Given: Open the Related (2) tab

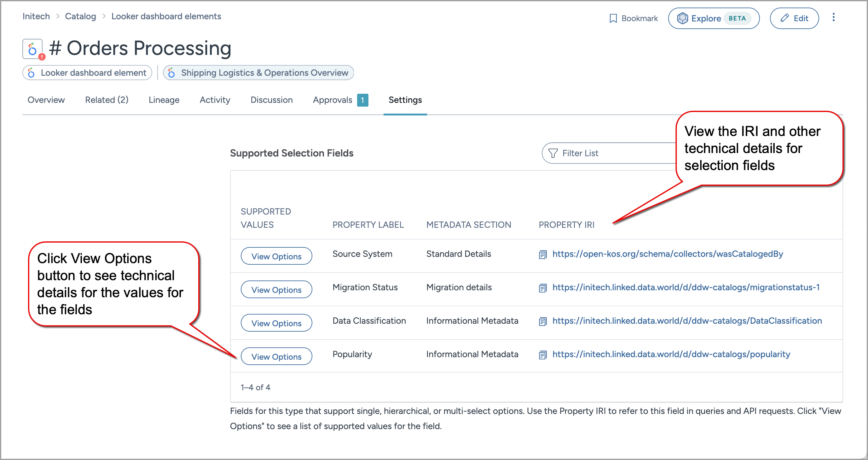Looking at the screenshot, I should 107,100.
